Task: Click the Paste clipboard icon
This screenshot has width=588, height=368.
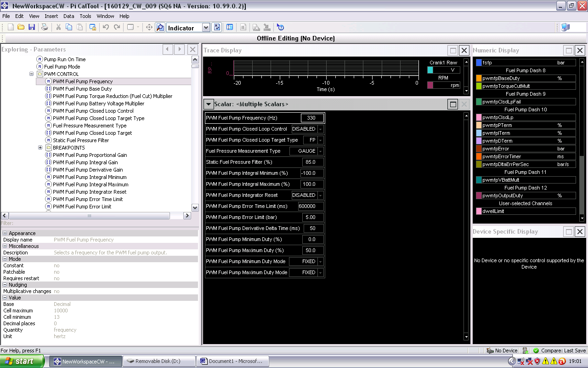Action: (79, 27)
